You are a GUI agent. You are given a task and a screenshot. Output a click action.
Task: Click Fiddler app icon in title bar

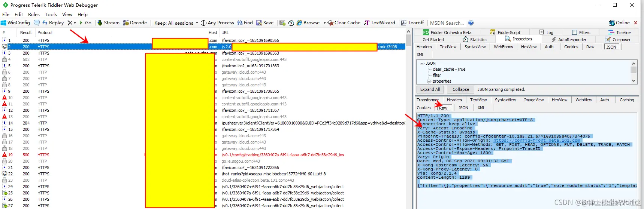tap(5, 5)
